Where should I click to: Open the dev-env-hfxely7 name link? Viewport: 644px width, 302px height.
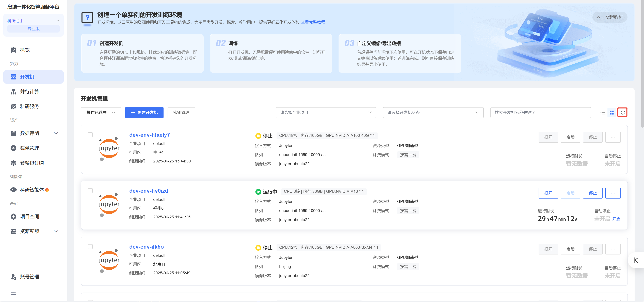(150, 135)
